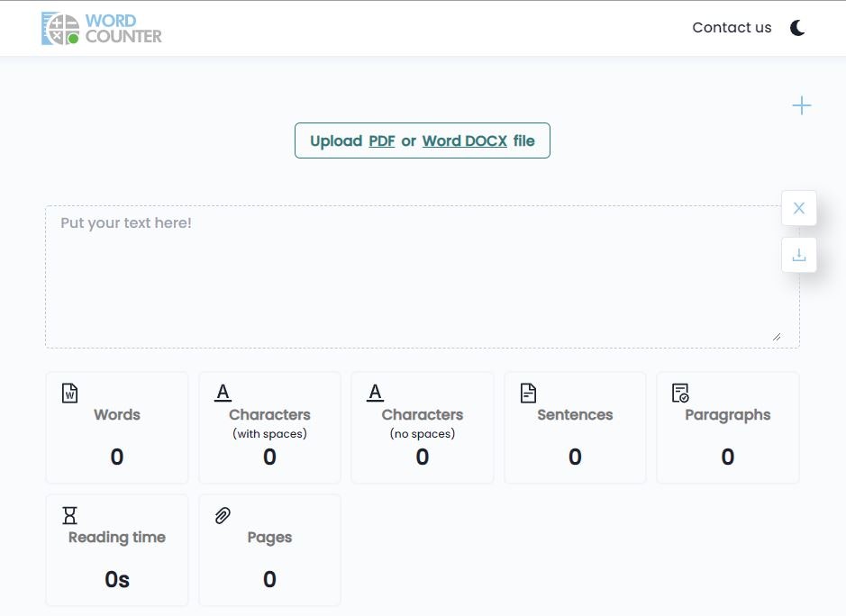Open the Word DOCX upload link
The width and height of the screenshot is (846, 616).
465,140
